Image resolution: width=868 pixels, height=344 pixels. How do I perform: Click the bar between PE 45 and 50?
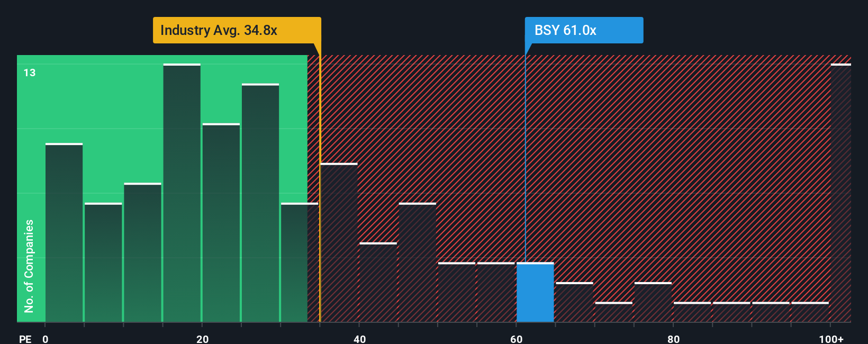click(418, 262)
